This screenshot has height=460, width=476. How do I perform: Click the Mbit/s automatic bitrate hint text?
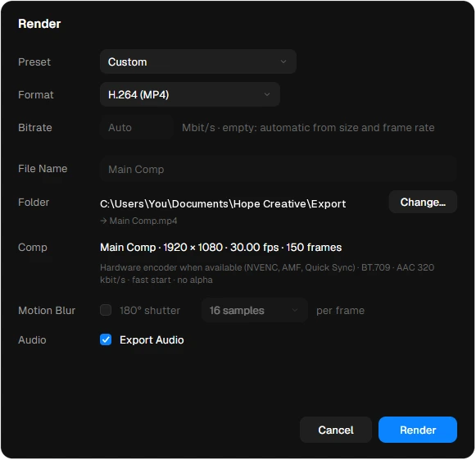tap(308, 128)
